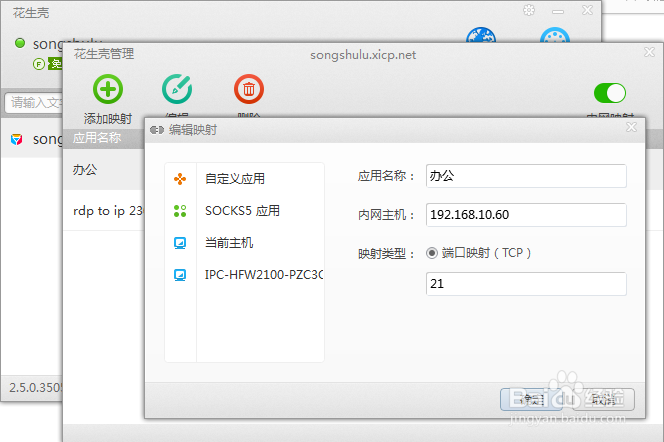Click version number 2.5.0.350 in main window
664x442 pixels.
tap(36, 387)
